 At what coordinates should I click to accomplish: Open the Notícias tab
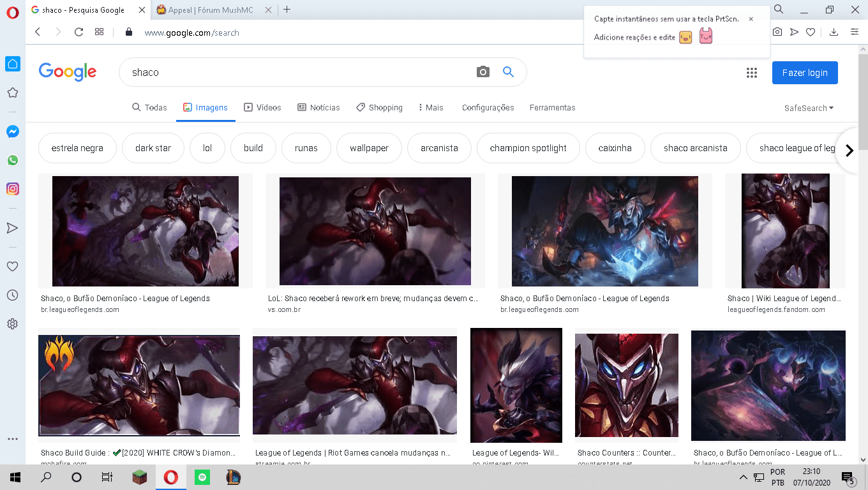(318, 108)
